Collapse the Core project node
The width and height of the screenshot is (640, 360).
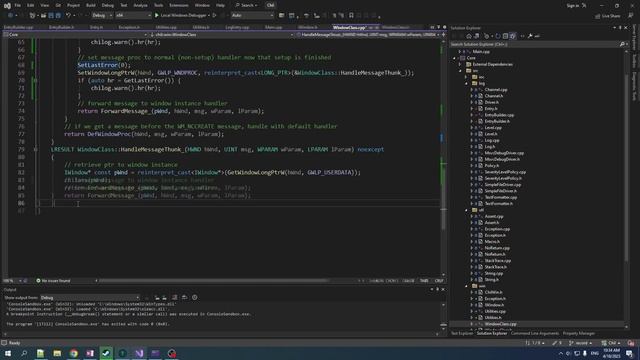[x=454, y=58]
